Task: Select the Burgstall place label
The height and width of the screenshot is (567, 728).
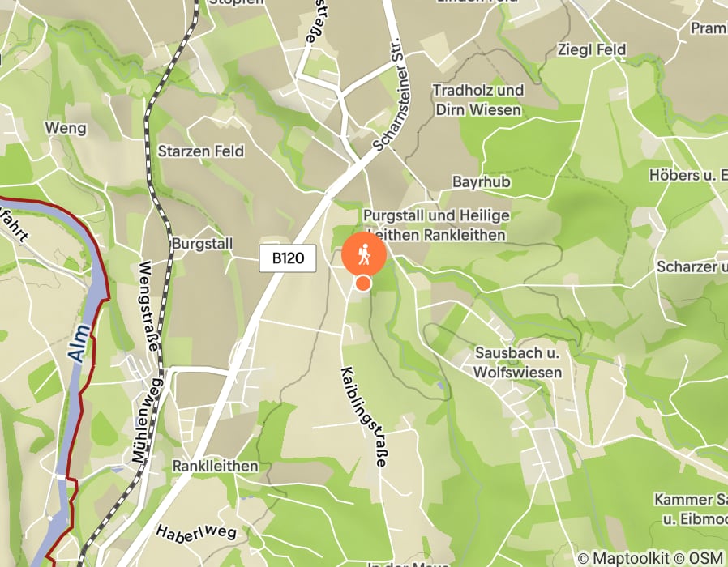Action: click(x=203, y=244)
